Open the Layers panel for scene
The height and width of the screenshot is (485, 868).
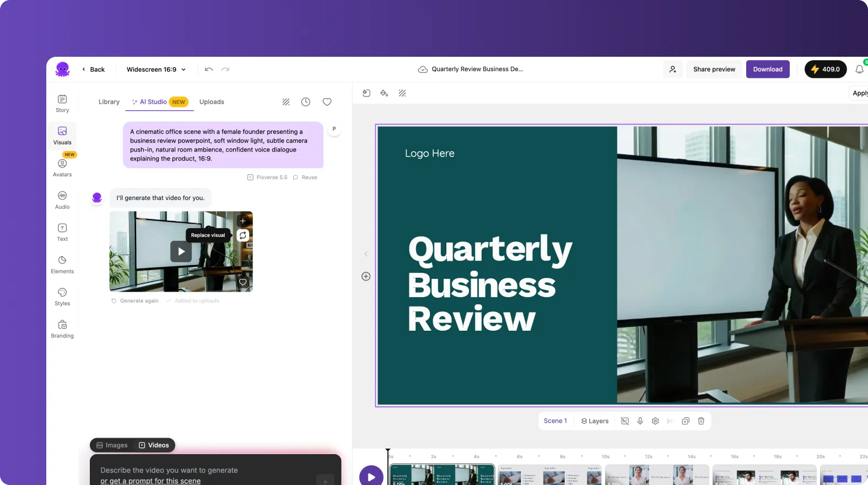(595, 421)
